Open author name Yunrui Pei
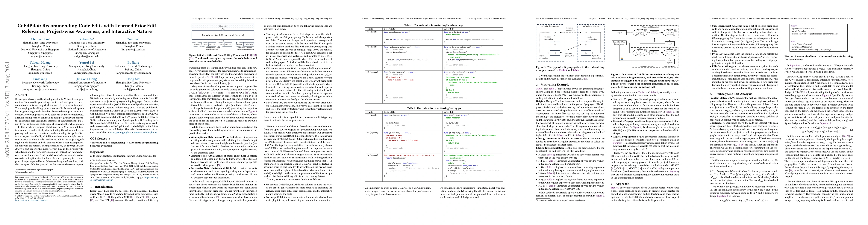868x225 pixels. (x=87, y=63)
